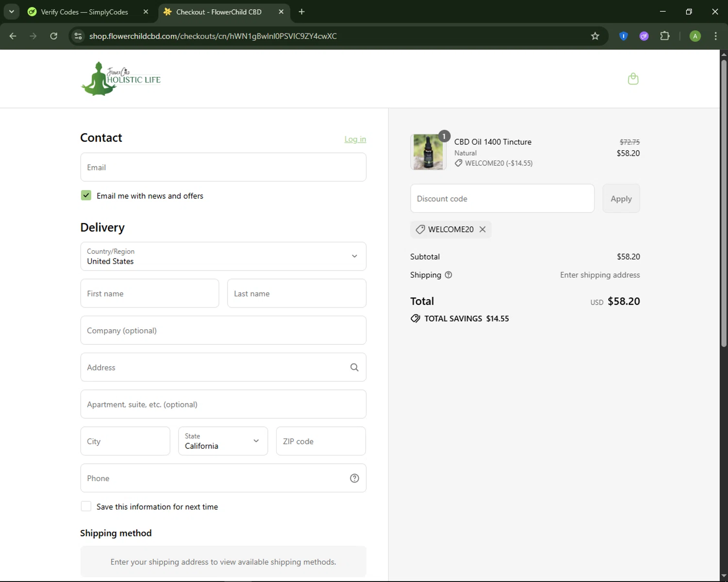Click the City input field
Image resolution: width=728 pixels, height=582 pixels.
(125, 441)
